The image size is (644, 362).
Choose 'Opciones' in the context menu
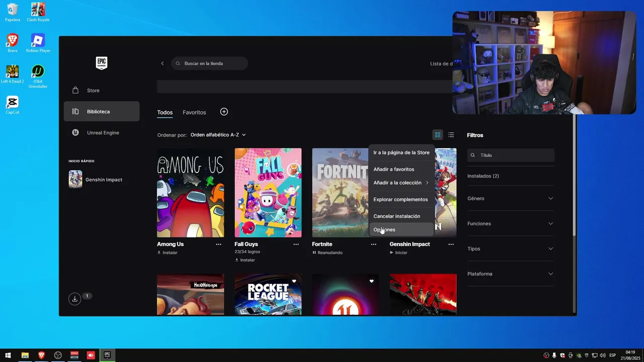[x=401, y=230]
